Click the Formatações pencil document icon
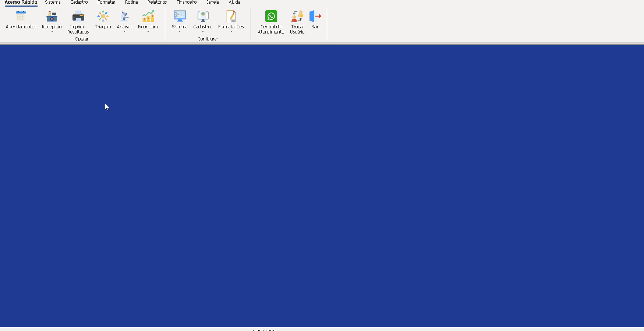Screen dimensions: 644x331 [x=231, y=16]
